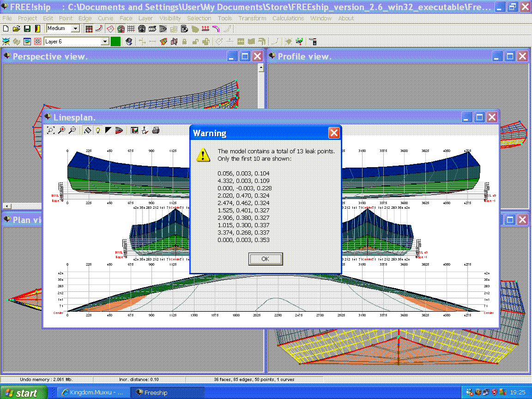Click the hydrostatics calculator icon in main toolbar
Image resolution: width=532 pixels, height=399 pixels.
click(x=184, y=29)
